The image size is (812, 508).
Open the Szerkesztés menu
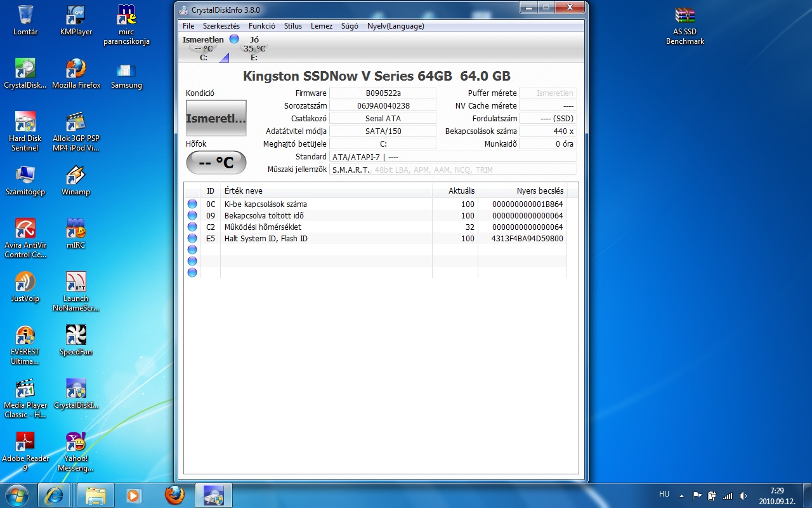click(x=221, y=26)
